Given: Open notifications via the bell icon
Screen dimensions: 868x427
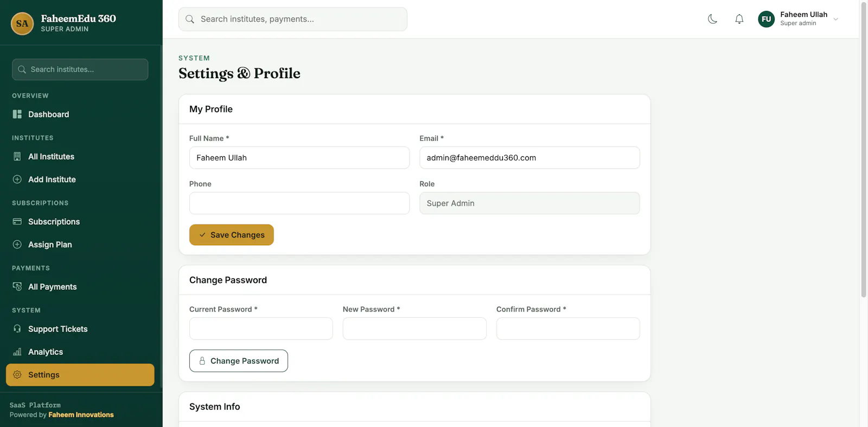Looking at the screenshot, I should click(x=739, y=19).
